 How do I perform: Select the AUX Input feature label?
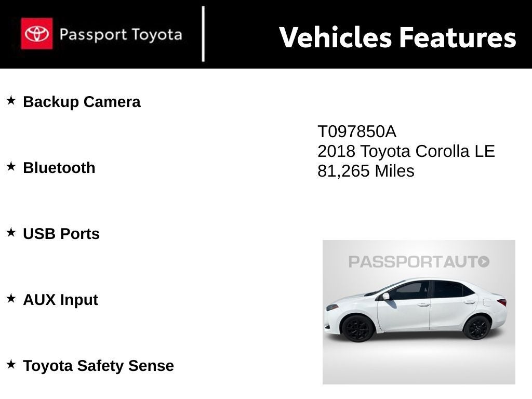tap(60, 300)
